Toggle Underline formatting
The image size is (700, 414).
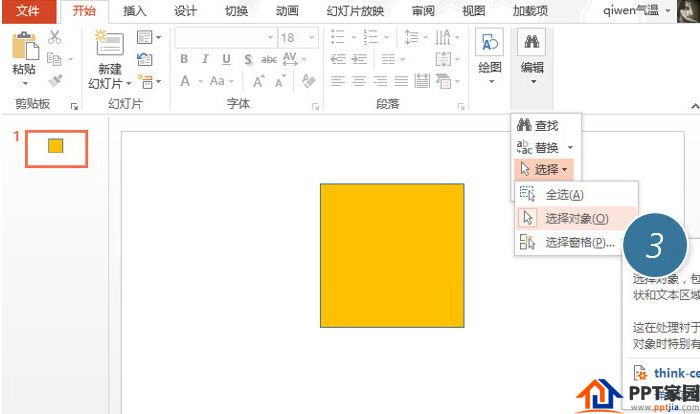coord(226,59)
